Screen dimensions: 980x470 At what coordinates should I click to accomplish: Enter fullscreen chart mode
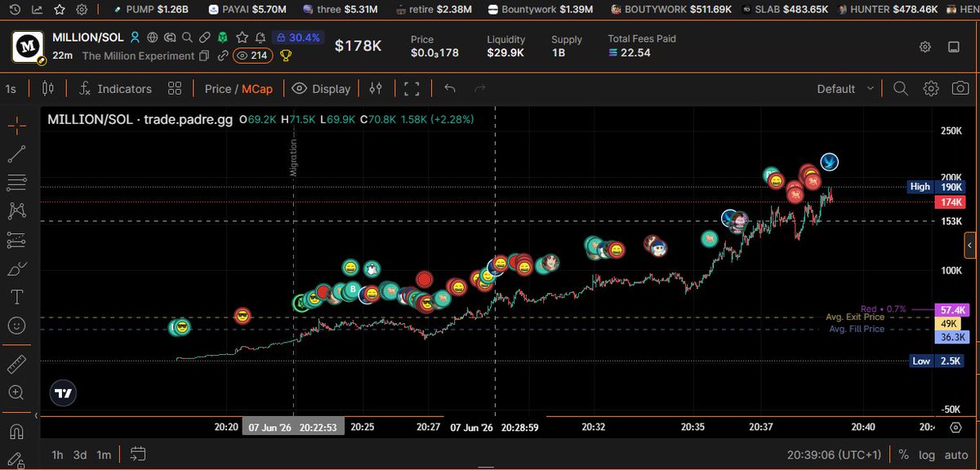412,88
